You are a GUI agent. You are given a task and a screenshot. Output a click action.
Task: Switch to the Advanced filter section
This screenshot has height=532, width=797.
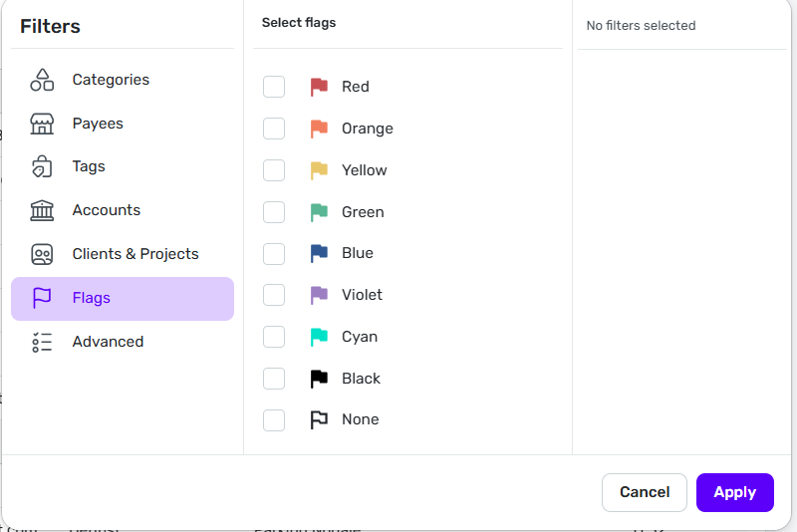point(108,342)
